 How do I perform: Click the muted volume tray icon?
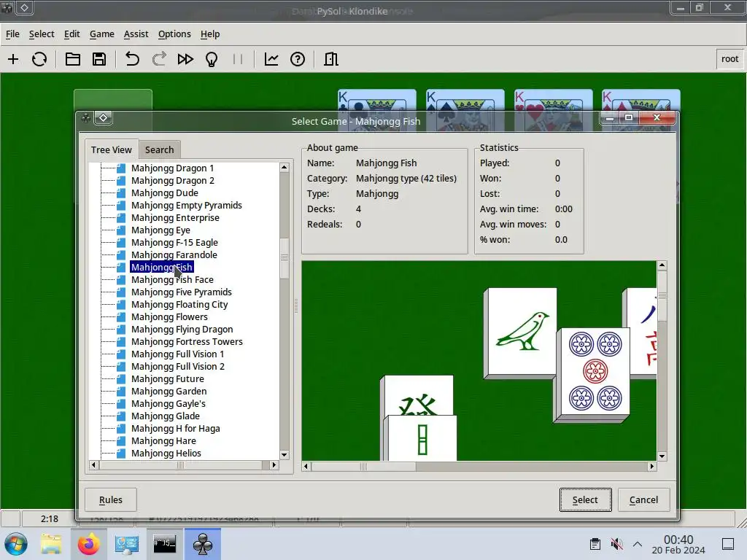click(616, 544)
